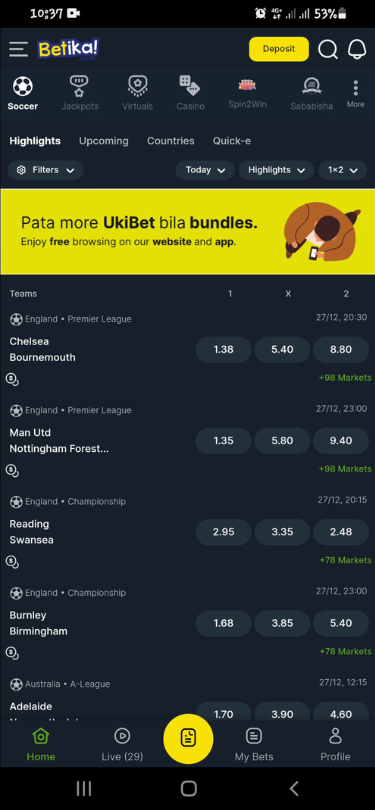Select the Jackpots category icon
The image size is (375, 810).
click(x=79, y=86)
